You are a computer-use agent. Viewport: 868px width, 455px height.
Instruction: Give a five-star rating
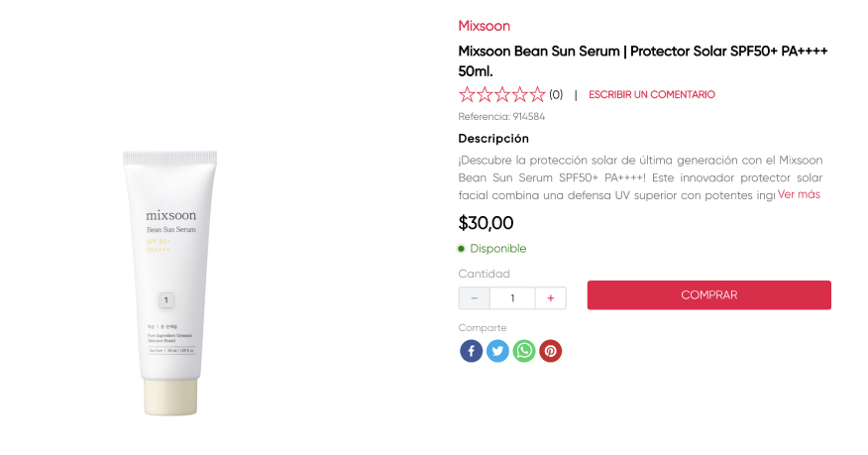(x=537, y=95)
